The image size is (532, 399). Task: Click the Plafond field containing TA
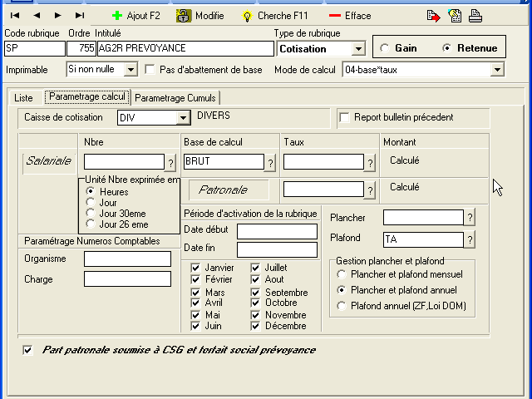pos(423,239)
